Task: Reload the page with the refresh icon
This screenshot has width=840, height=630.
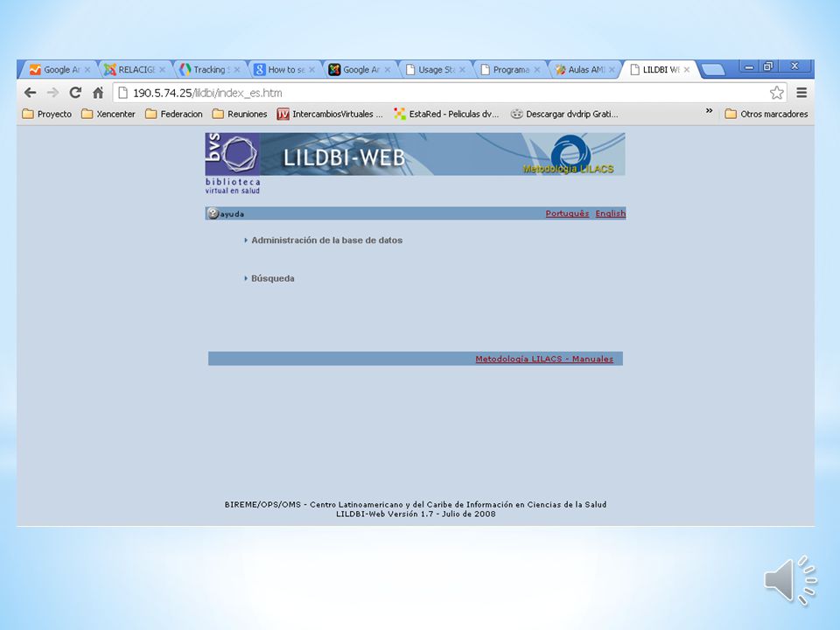Action: (x=75, y=93)
